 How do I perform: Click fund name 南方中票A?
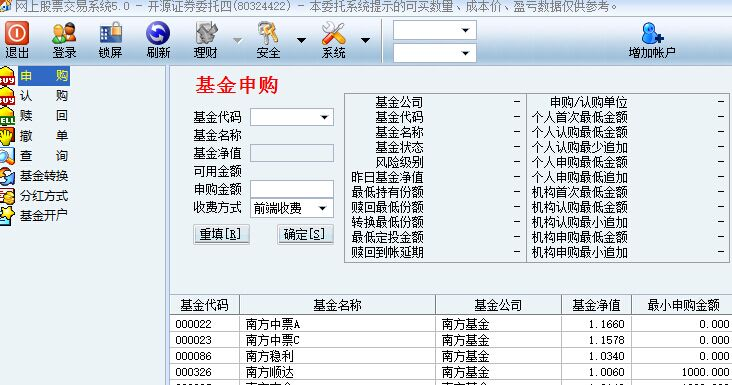click(273, 324)
